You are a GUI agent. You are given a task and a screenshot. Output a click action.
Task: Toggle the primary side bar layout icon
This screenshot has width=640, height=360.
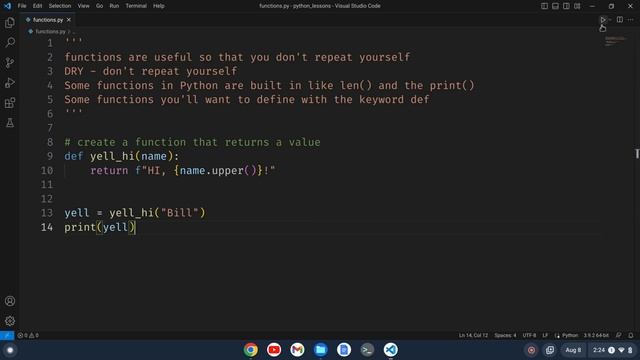(x=544, y=6)
